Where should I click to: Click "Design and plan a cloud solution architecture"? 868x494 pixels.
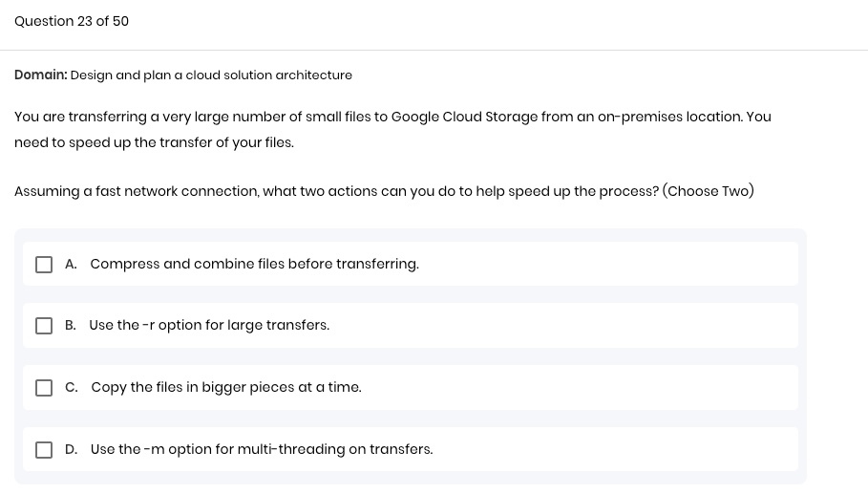pos(211,75)
